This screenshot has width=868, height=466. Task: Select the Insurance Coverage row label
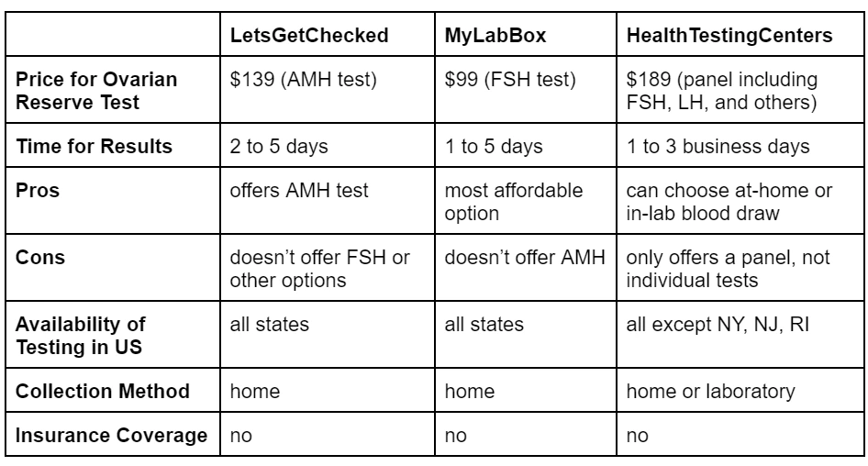[x=112, y=436]
